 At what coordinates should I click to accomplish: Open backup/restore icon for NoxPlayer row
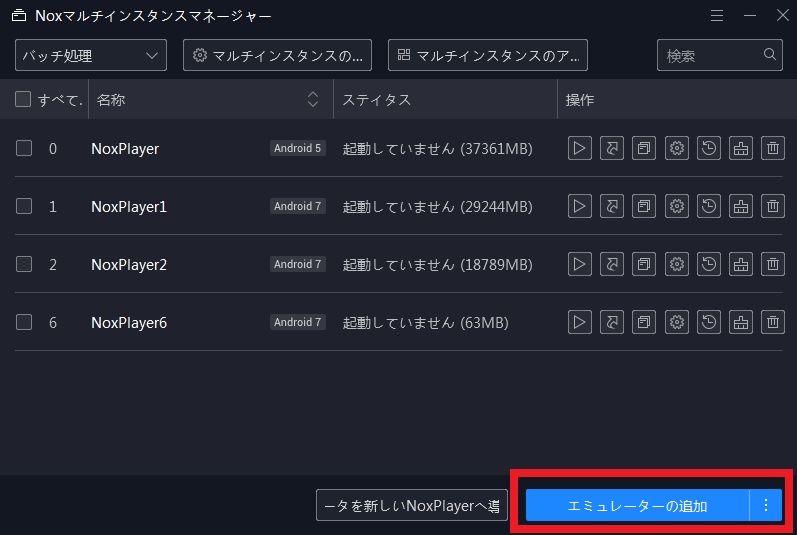coord(709,148)
